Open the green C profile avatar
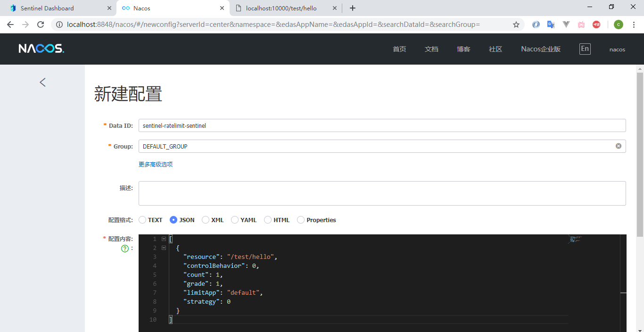The image size is (644, 332). pos(619,25)
